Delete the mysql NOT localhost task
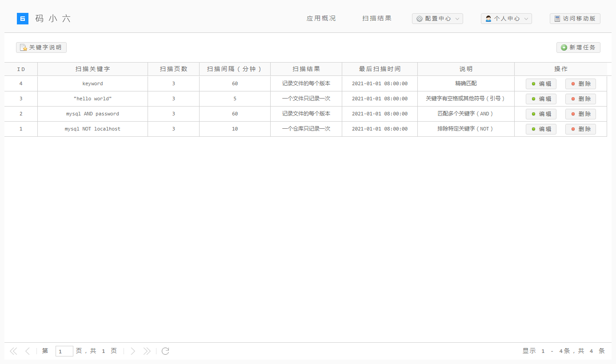Viewport: 616px width, 364px height. [x=580, y=129]
